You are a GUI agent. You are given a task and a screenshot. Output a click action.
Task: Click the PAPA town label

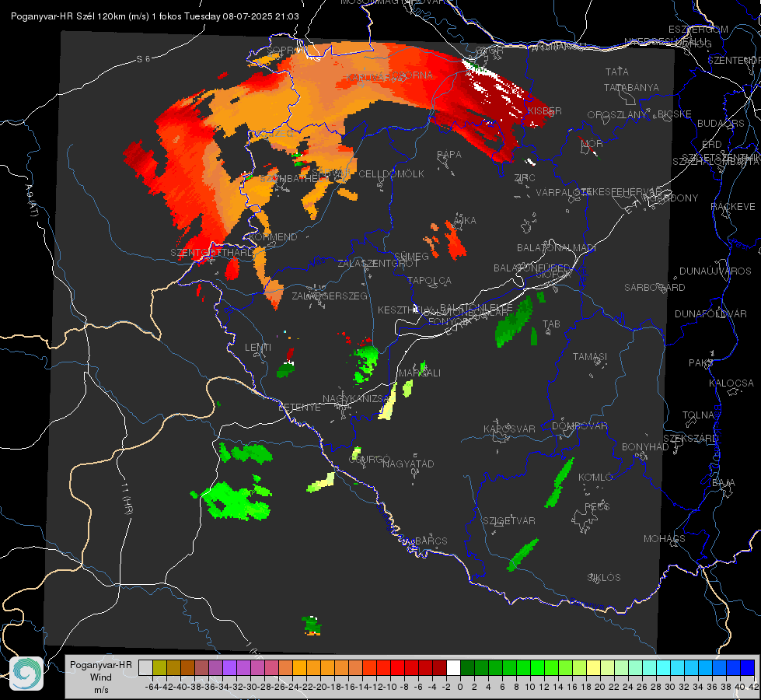449,155
